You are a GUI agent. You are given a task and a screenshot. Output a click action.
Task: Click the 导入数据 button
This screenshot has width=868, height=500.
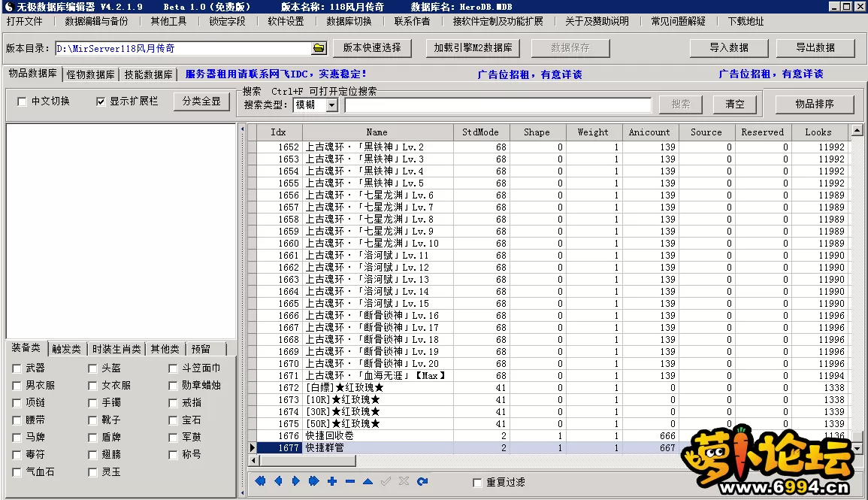pyautogui.click(x=729, y=47)
